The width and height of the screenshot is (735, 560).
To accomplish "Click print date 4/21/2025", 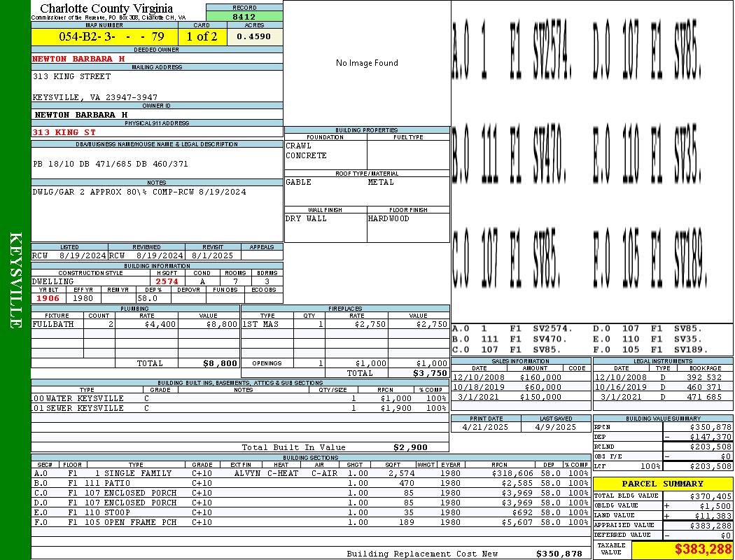I will (485, 428).
